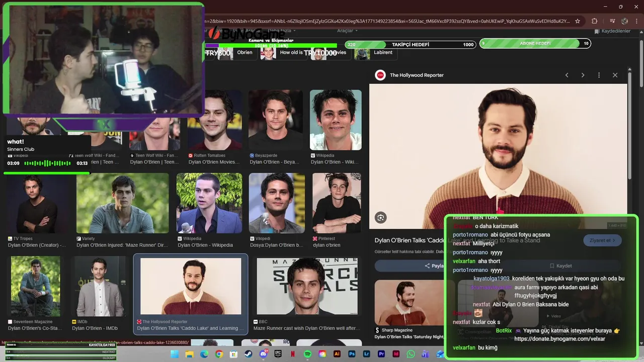
Task: Open donate.bynogame.com/velxar link in chat
Action: tap(559, 339)
